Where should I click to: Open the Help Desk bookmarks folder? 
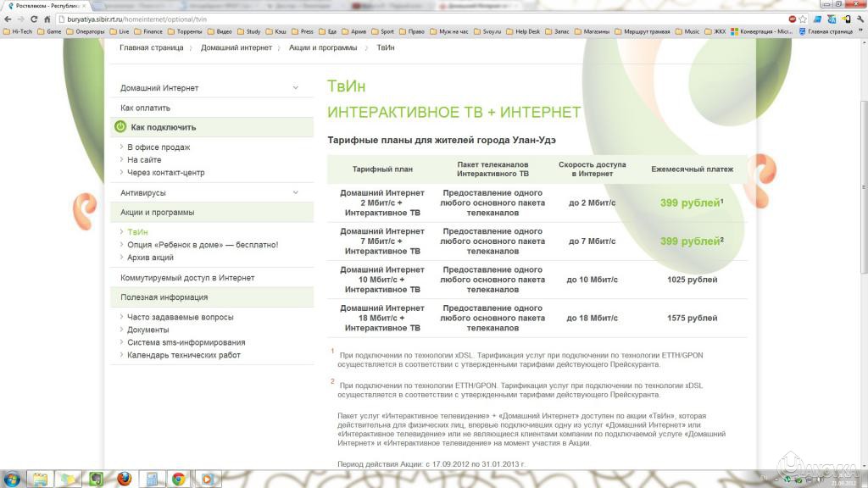click(x=524, y=31)
